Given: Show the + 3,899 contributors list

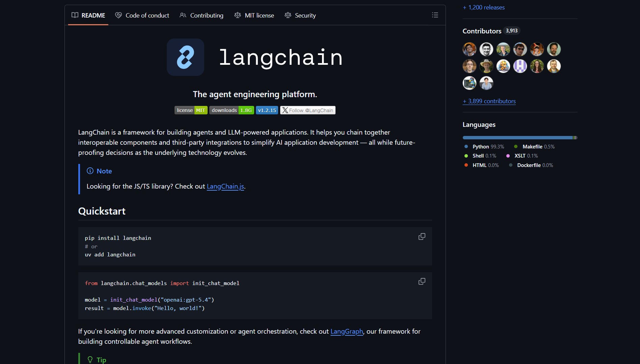Looking at the screenshot, I should pos(489,101).
